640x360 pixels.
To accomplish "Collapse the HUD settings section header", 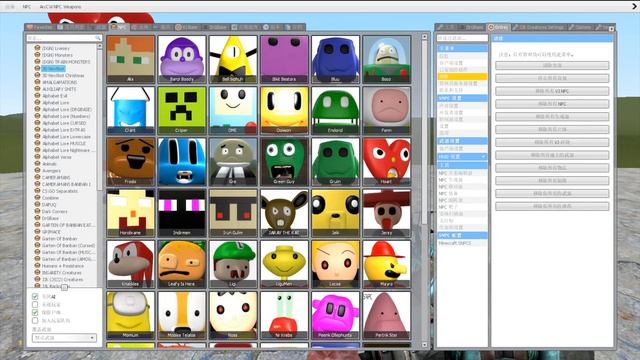I will click(462, 157).
